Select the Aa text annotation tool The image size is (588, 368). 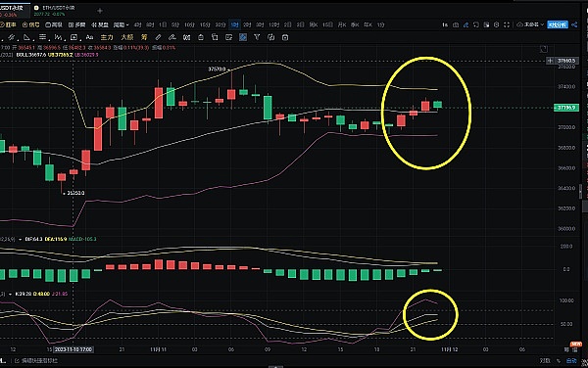pos(89,37)
